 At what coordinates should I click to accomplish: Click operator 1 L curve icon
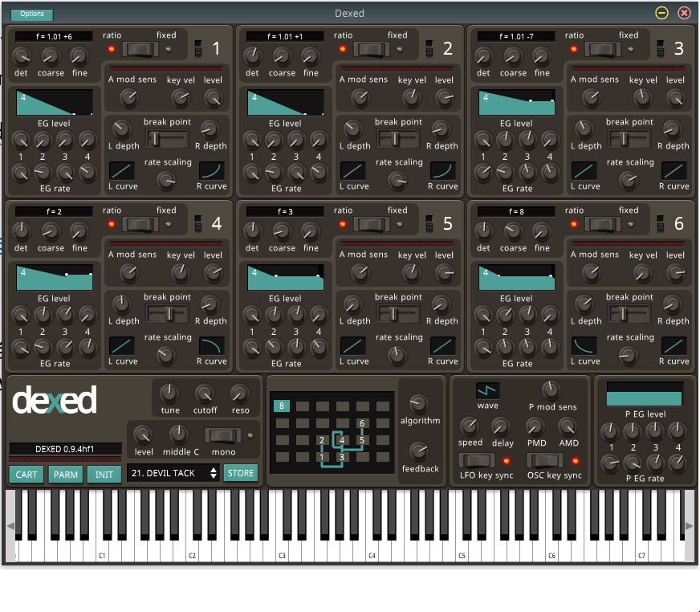click(x=122, y=170)
